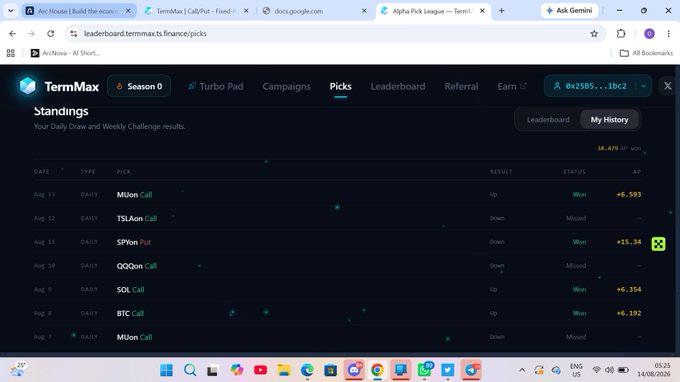Click the +15.34 AP value

628,242
